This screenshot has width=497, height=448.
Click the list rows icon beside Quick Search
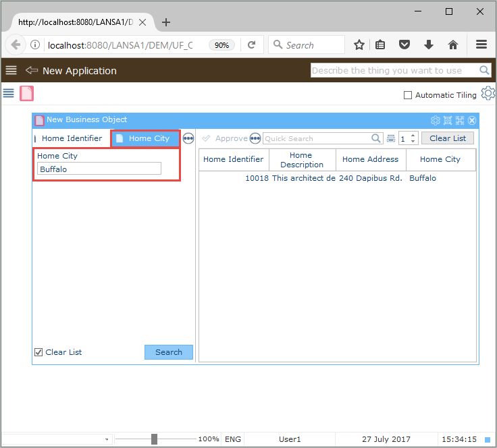(391, 138)
